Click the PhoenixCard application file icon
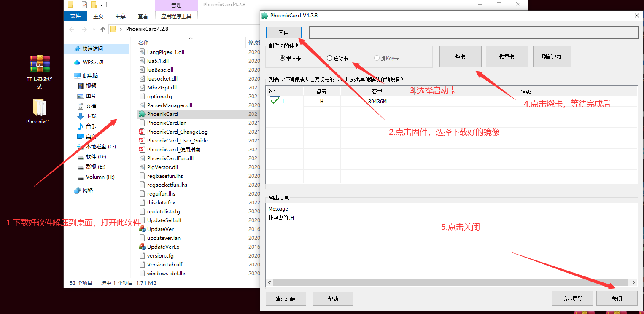The image size is (644, 314). [142, 114]
